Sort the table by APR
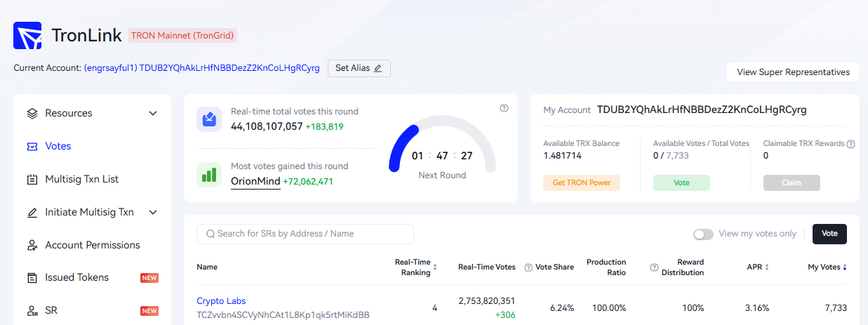The width and height of the screenshot is (868, 325). (x=767, y=267)
